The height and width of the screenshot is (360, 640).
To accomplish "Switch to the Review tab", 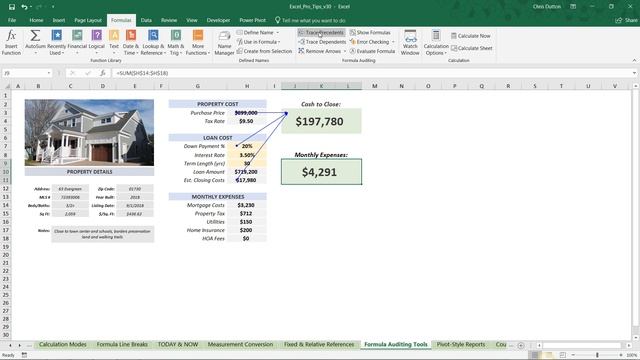I will (169, 20).
